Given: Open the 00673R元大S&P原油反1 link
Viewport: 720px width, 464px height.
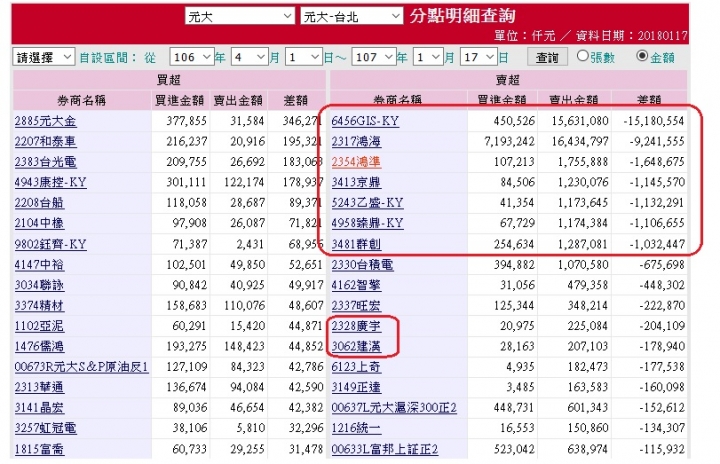Looking at the screenshot, I should [81, 367].
